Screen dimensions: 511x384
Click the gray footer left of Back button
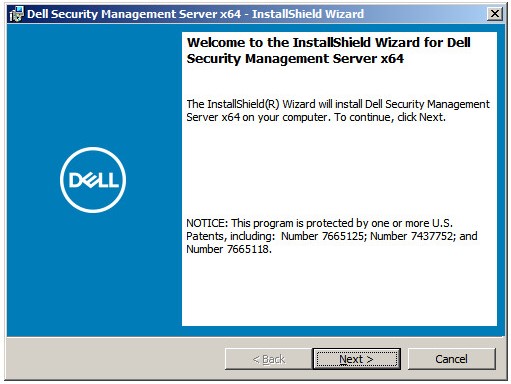115,359
